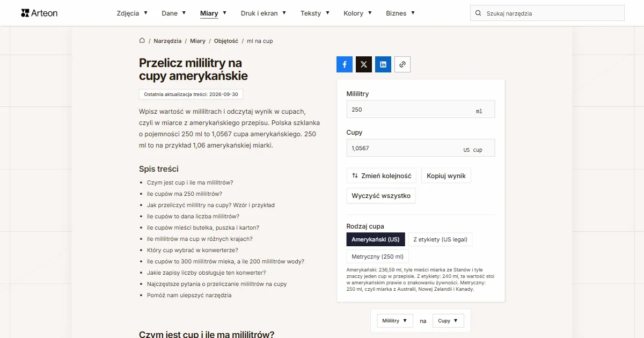Select Metryczny (250 ml) cup type

pos(378,256)
